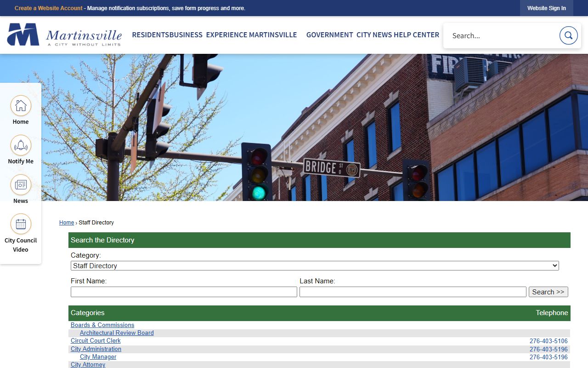Screen dimensions: 588x368
Task: Open the Help Center menu
Action: pyautogui.click(x=416, y=35)
